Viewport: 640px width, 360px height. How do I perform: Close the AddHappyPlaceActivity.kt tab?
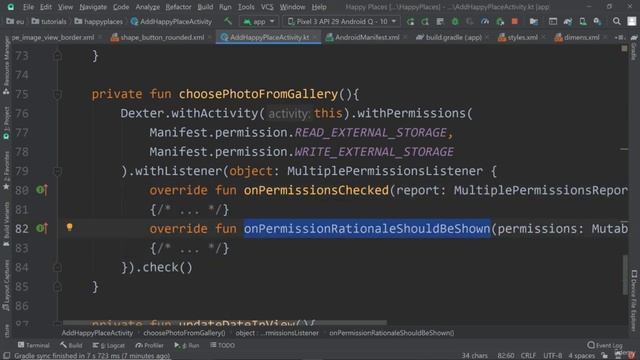coord(315,37)
